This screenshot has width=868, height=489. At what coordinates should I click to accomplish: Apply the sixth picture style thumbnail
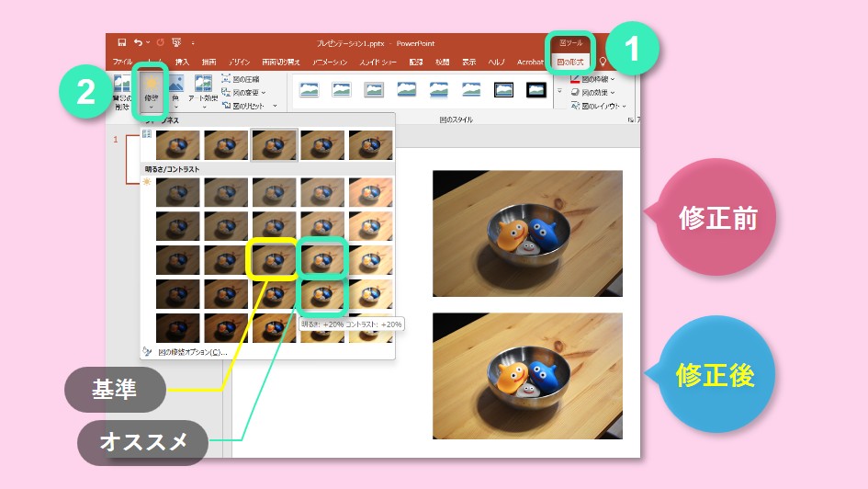click(x=471, y=90)
